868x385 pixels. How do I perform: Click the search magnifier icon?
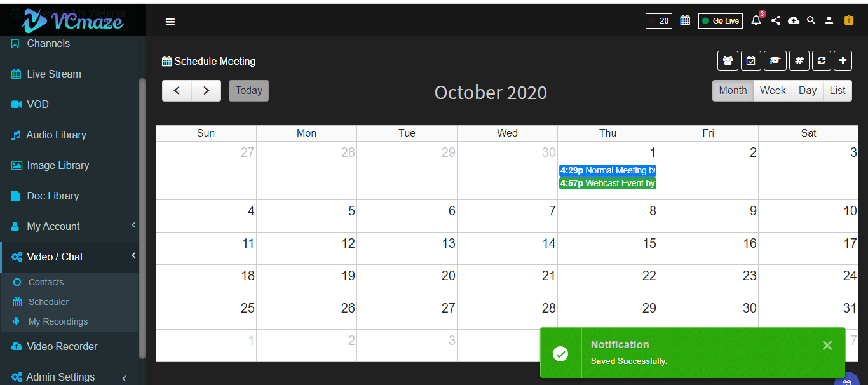[x=811, y=20]
